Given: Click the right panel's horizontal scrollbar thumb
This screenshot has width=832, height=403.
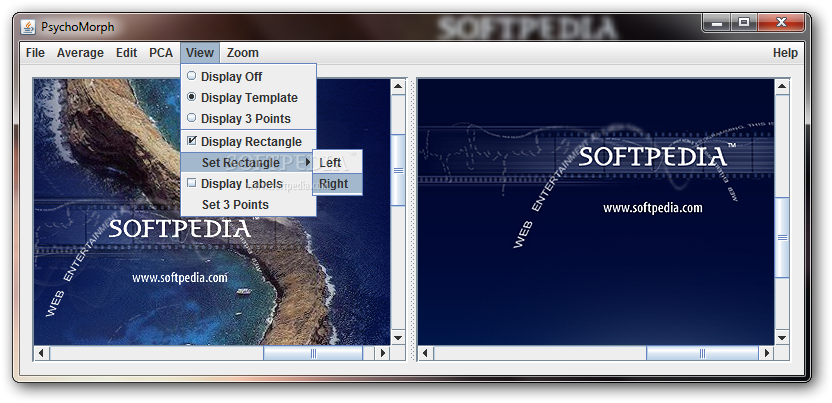Looking at the screenshot, I should point(702,353).
